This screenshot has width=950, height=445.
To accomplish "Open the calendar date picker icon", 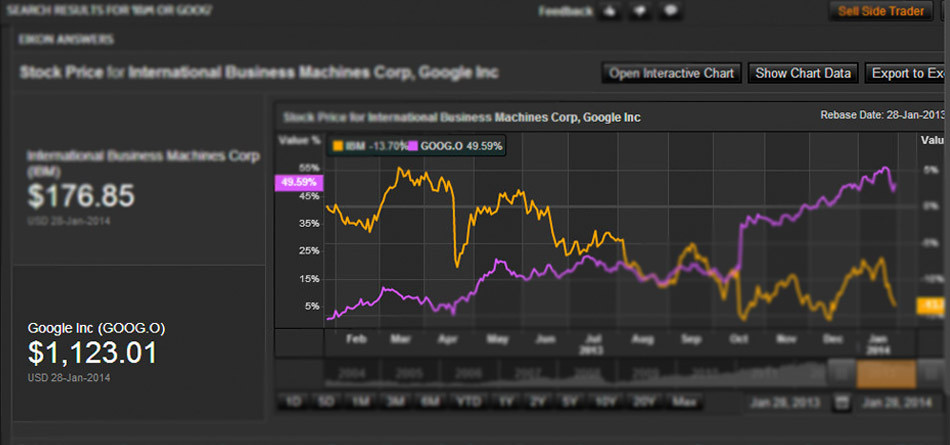I will [842, 403].
